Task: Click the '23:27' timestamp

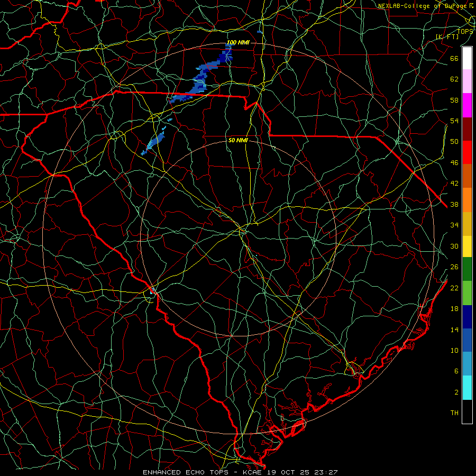Action: 325,472
